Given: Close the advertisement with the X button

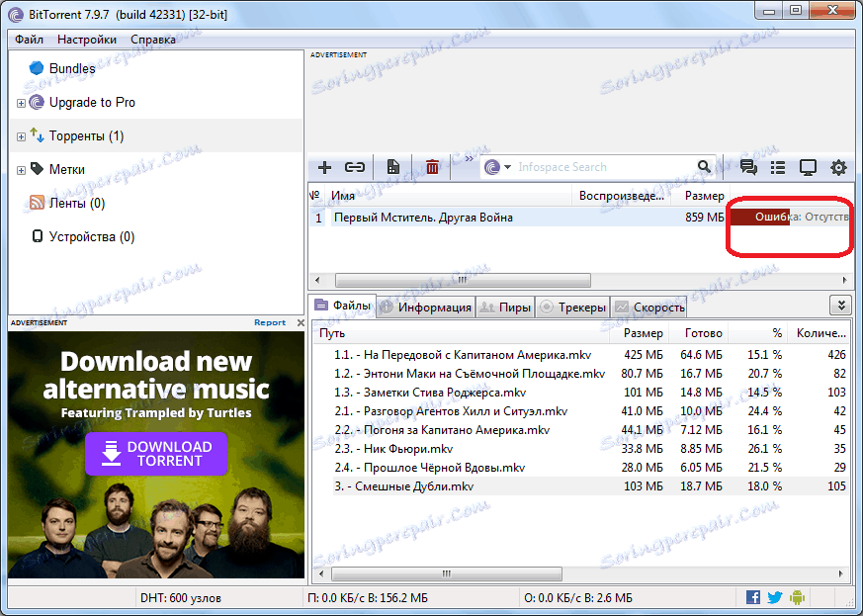Looking at the screenshot, I should (301, 322).
